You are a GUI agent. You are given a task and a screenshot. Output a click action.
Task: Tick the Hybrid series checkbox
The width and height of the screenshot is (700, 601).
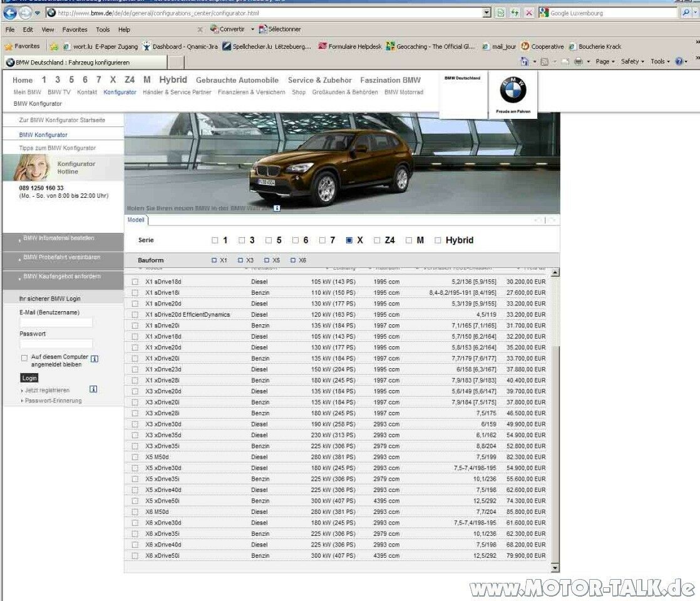coord(438,240)
